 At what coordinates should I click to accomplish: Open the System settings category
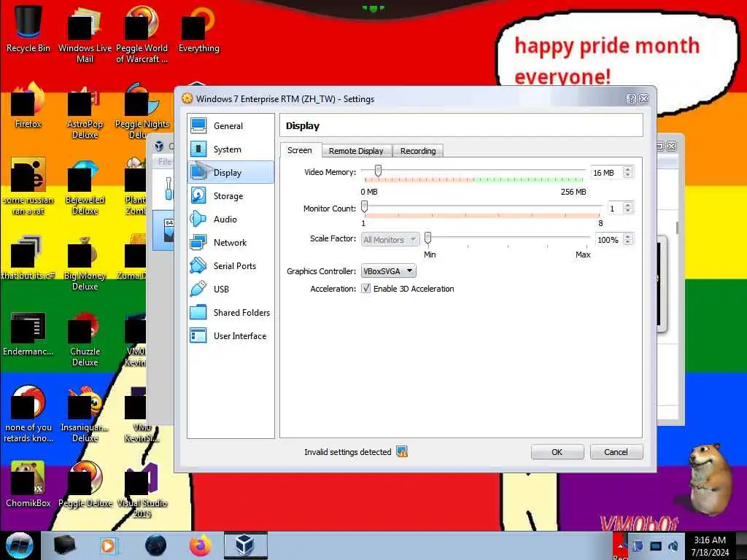(x=231, y=149)
